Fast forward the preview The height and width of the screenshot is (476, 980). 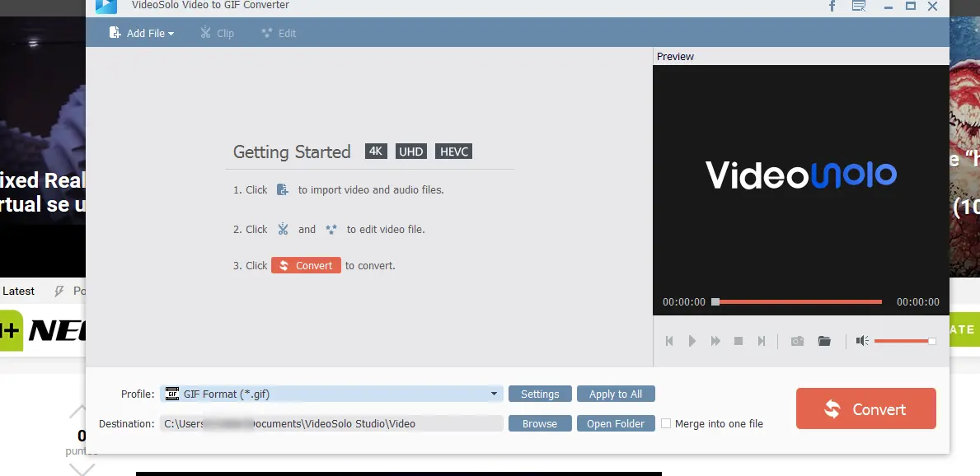point(715,341)
